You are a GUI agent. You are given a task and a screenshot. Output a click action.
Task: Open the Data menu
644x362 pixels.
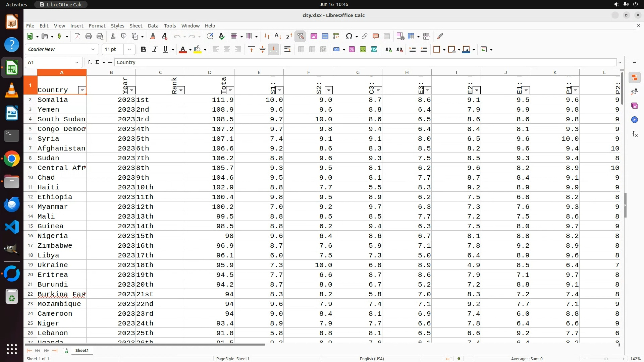coord(153,26)
